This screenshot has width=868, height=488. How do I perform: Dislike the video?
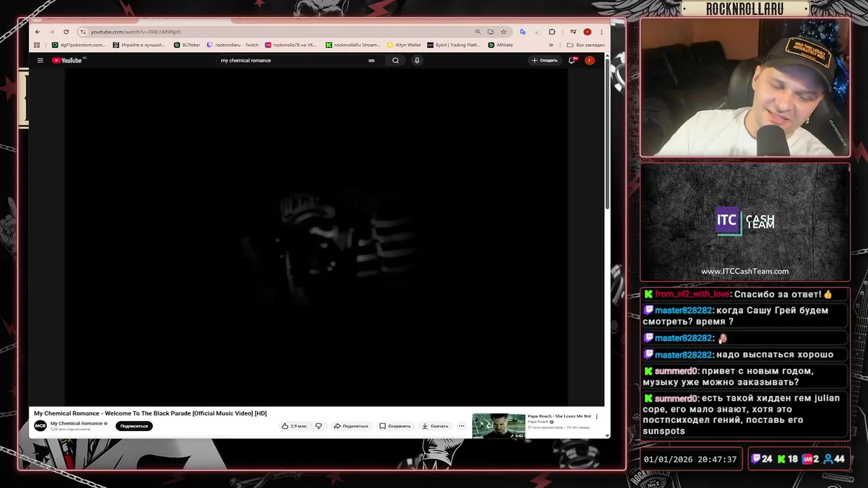(319, 426)
